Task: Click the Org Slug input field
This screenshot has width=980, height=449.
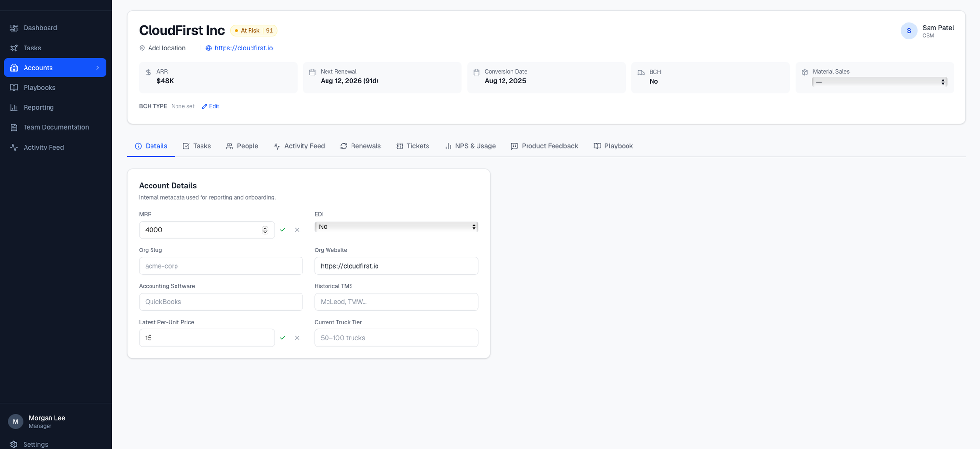Action: (x=221, y=266)
